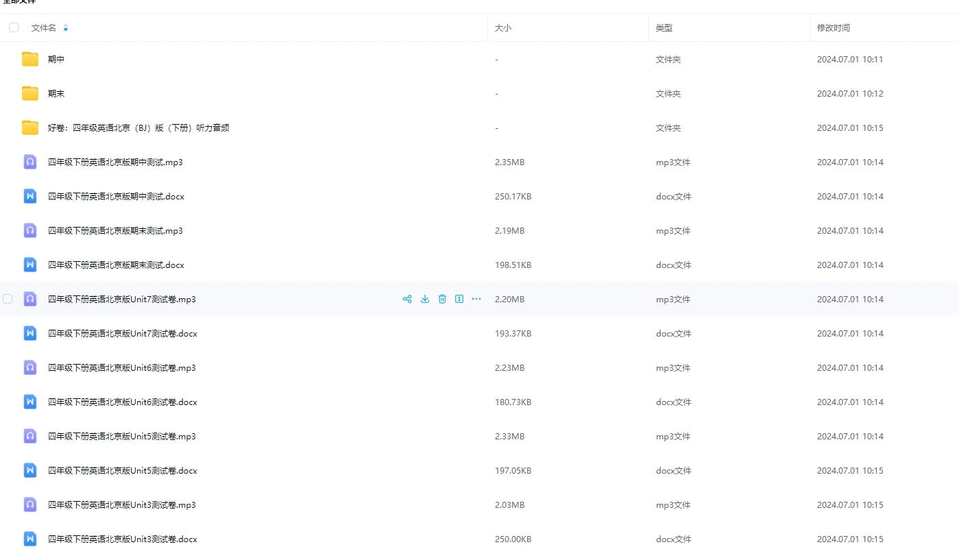Open 四年级下册英语北京版Unit7测试卷.docx
Viewport: 959px width, 560px height.
(x=123, y=334)
